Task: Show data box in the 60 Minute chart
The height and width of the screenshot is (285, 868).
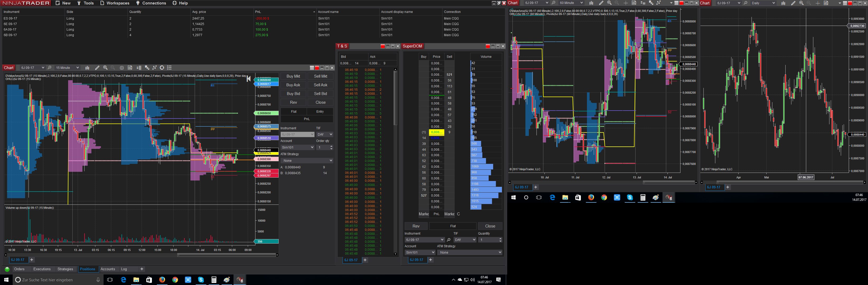Action: 634,3
